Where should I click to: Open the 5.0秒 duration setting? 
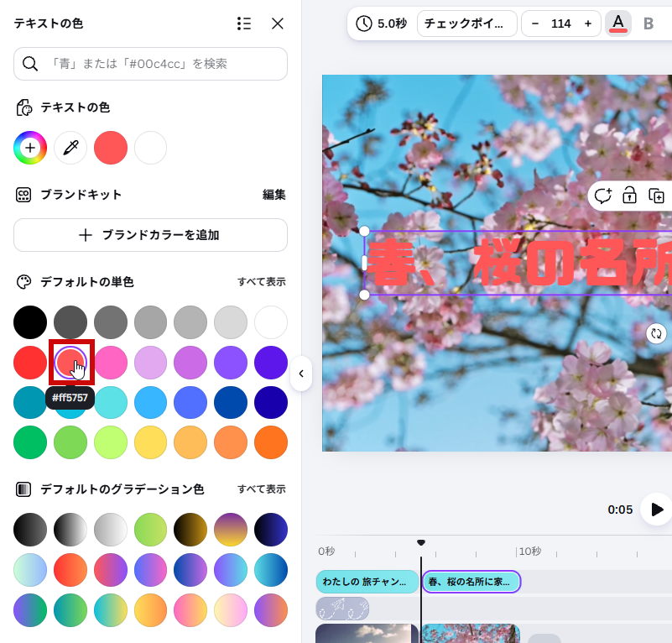382,24
